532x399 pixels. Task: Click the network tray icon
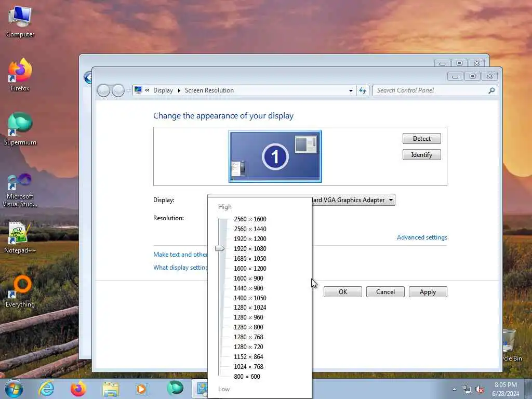pyautogui.click(x=467, y=390)
